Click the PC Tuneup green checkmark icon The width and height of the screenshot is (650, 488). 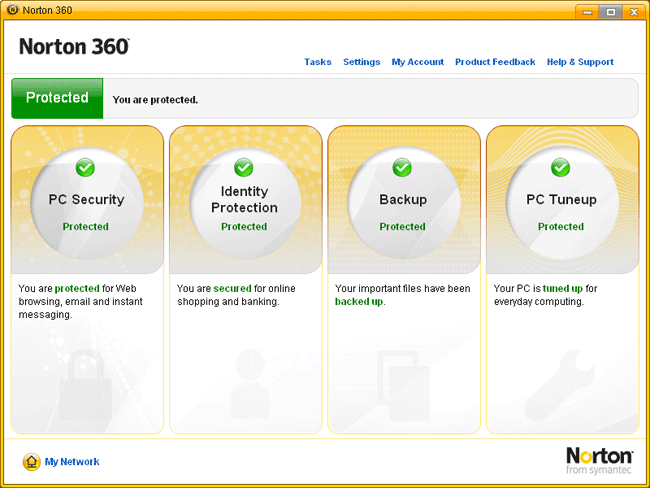click(x=560, y=168)
